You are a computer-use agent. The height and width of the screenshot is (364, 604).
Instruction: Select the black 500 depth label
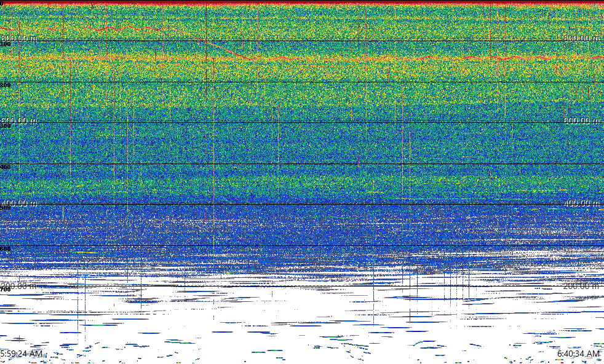pos(6,208)
